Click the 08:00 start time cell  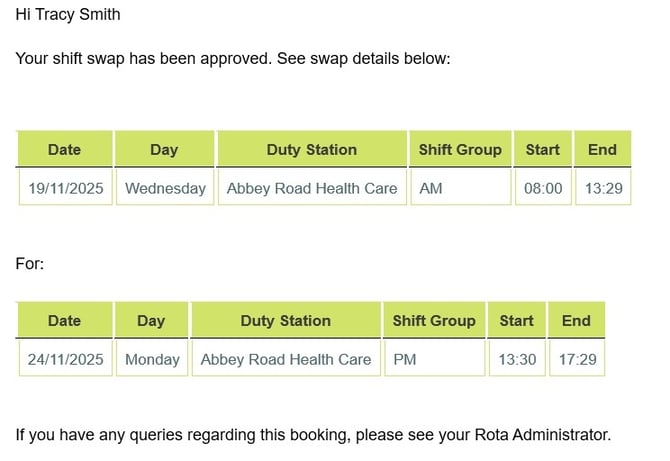click(543, 188)
